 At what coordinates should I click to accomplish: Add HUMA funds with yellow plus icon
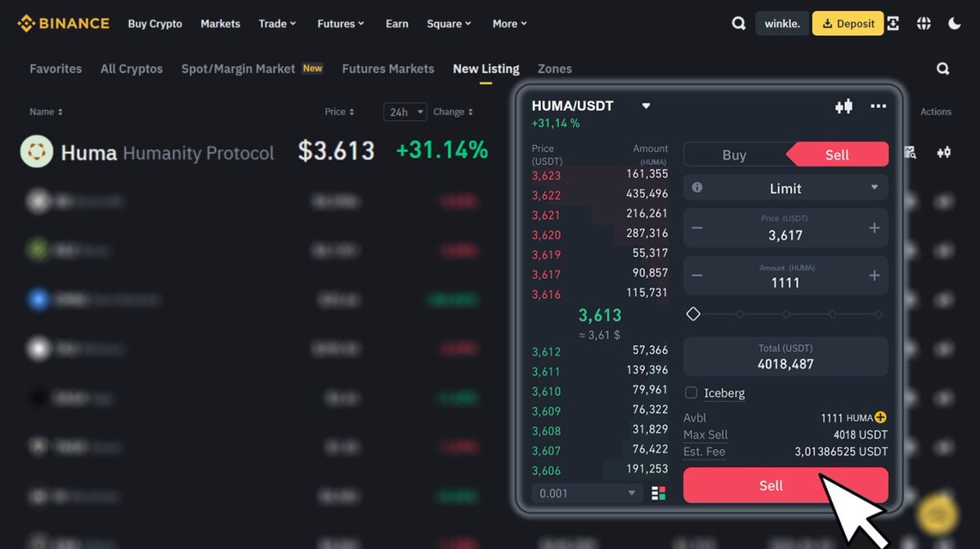[880, 417]
